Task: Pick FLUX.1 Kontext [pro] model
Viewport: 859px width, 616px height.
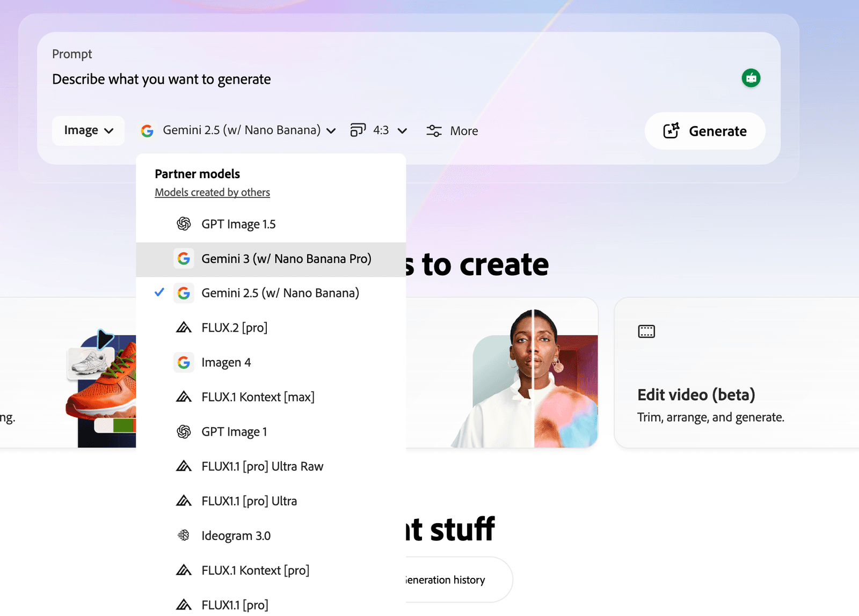Action: (x=271, y=570)
